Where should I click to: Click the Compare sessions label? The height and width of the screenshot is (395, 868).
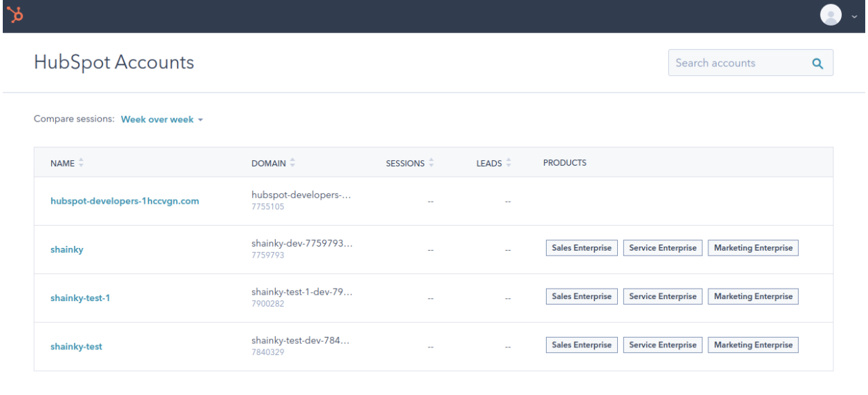75,119
